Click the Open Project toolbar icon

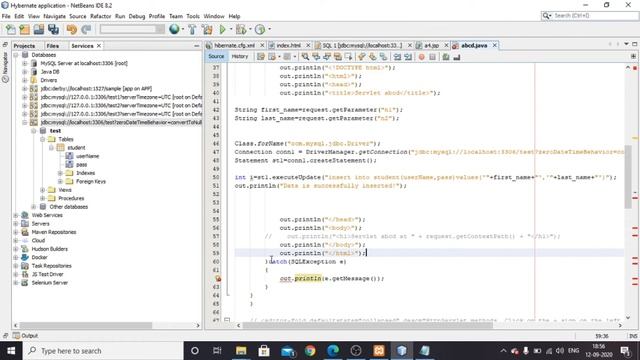pos(39,29)
